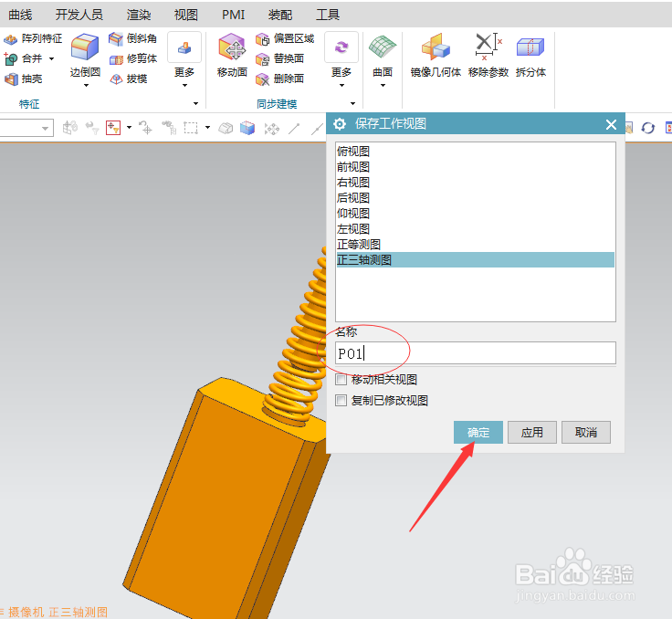Expand the 曲面 dropdown arrow
The height and width of the screenshot is (619, 672).
(383, 85)
